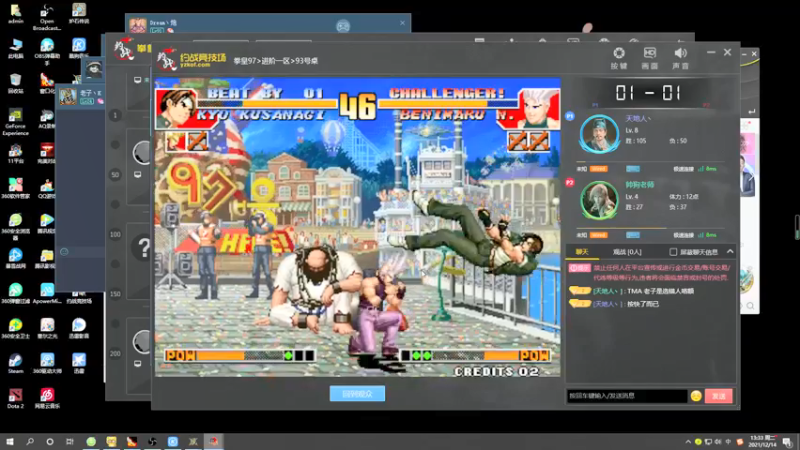Open the Steam desktop shortcut
800x450 pixels.
(15, 363)
